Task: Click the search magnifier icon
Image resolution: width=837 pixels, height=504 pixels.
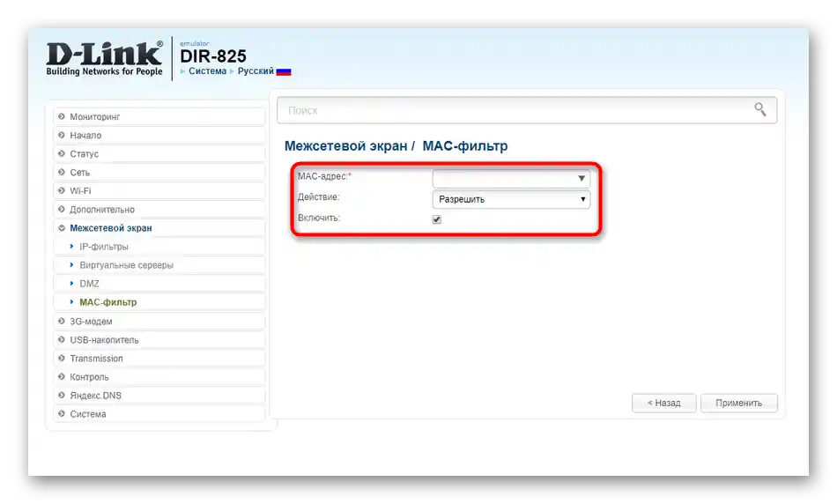Action: point(760,109)
